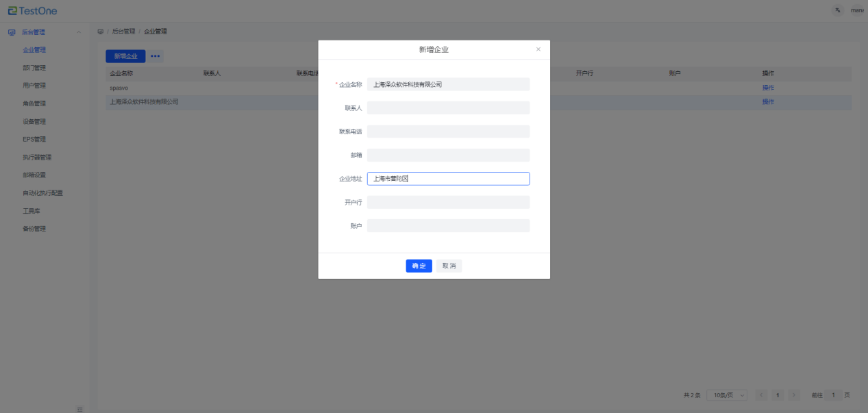This screenshot has width=868, height=413.
Task: Click the 开户行 column header
Action: pos(584,73)
